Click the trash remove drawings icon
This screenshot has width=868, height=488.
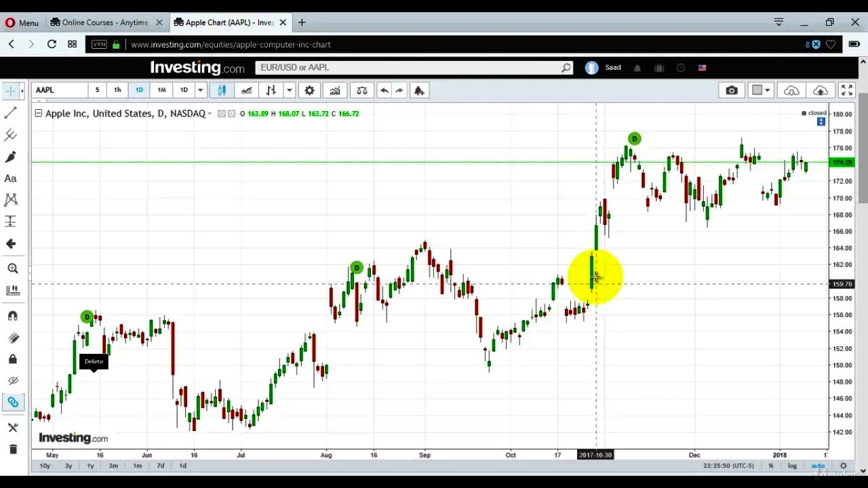(x=12, y=449)
